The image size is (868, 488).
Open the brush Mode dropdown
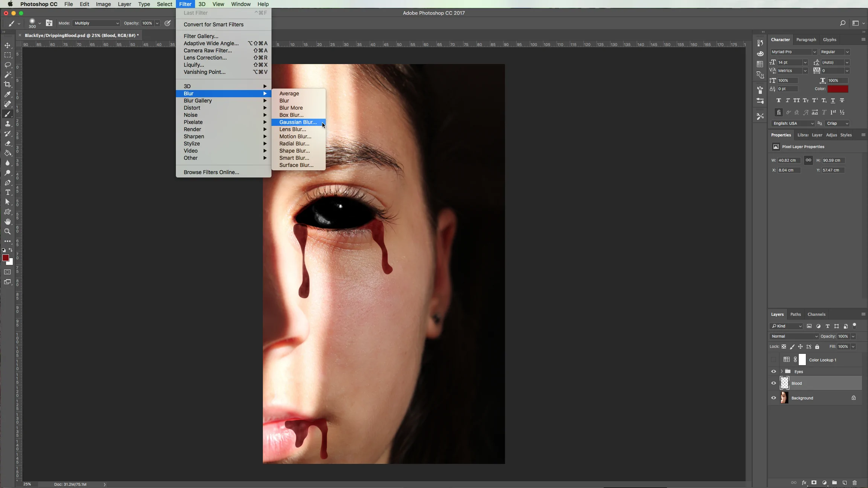click(x=96, y=23)
